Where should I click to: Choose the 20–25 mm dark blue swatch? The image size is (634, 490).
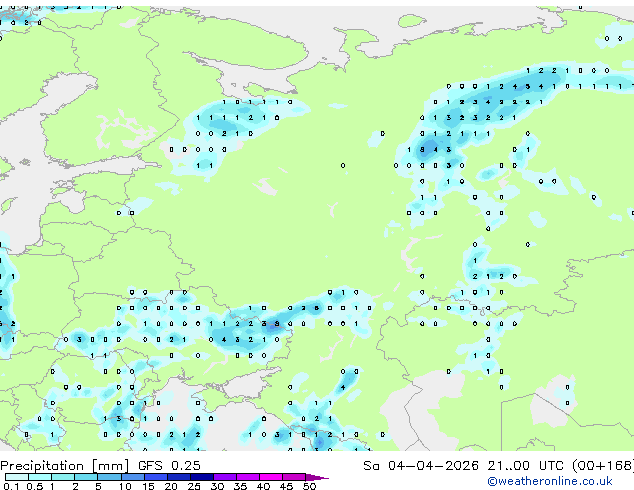(x=179, y=477)
